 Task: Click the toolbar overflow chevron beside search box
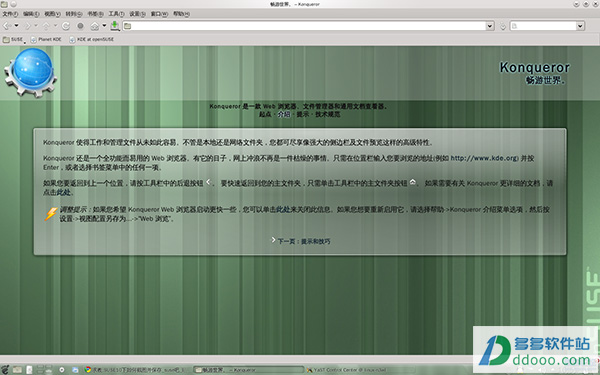503,26
